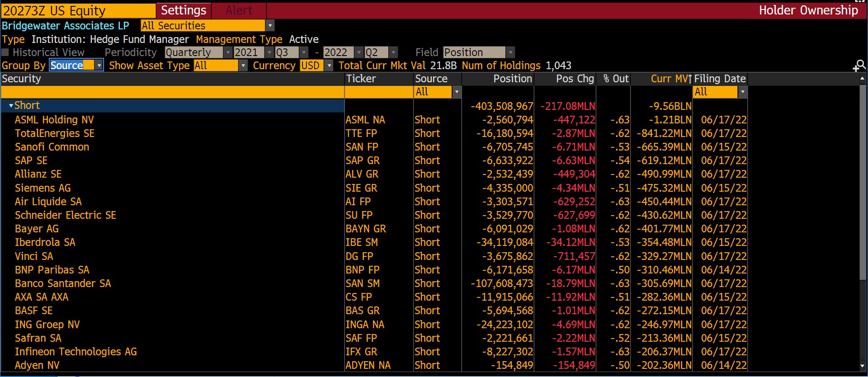The height and width of the screenshot is (377, 868).
Task: Click the IBE SM ticker cell
Action: pos(362,242)
